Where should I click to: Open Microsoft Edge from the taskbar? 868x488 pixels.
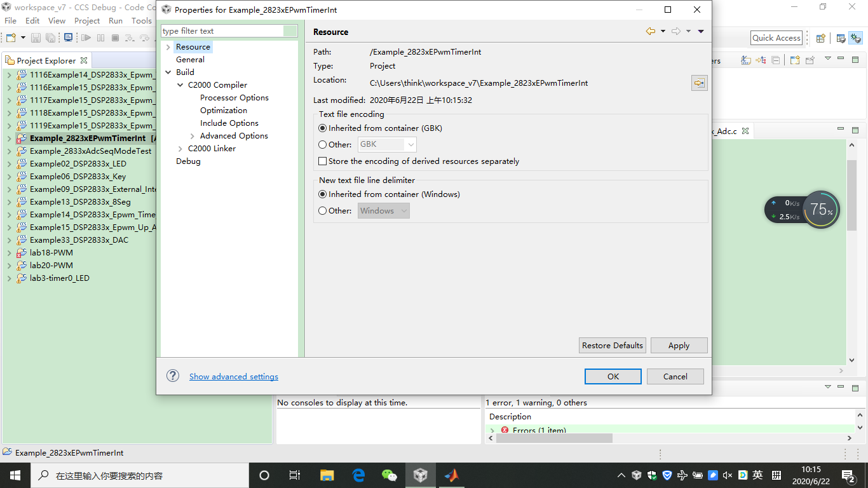pos(358,475)
